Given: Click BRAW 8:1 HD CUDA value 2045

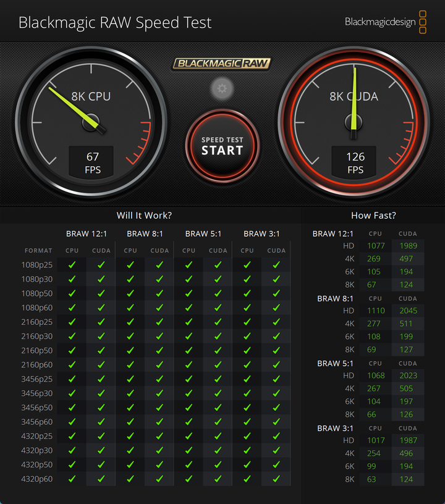Looking at the screenshot, I should coord(409,311).
